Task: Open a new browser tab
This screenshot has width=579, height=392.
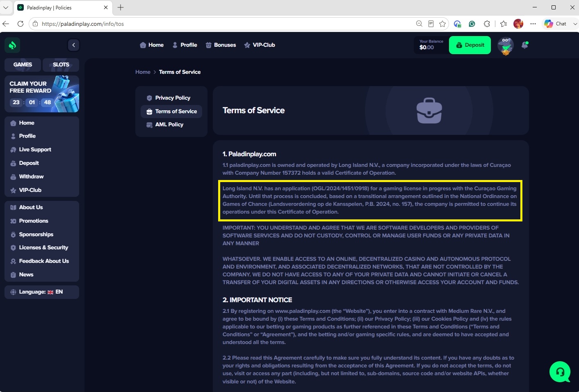Action: pos(121,7)
